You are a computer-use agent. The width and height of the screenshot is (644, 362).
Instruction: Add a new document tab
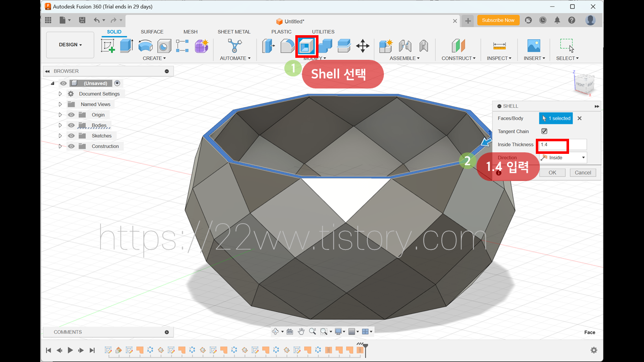tap(468, 21)
